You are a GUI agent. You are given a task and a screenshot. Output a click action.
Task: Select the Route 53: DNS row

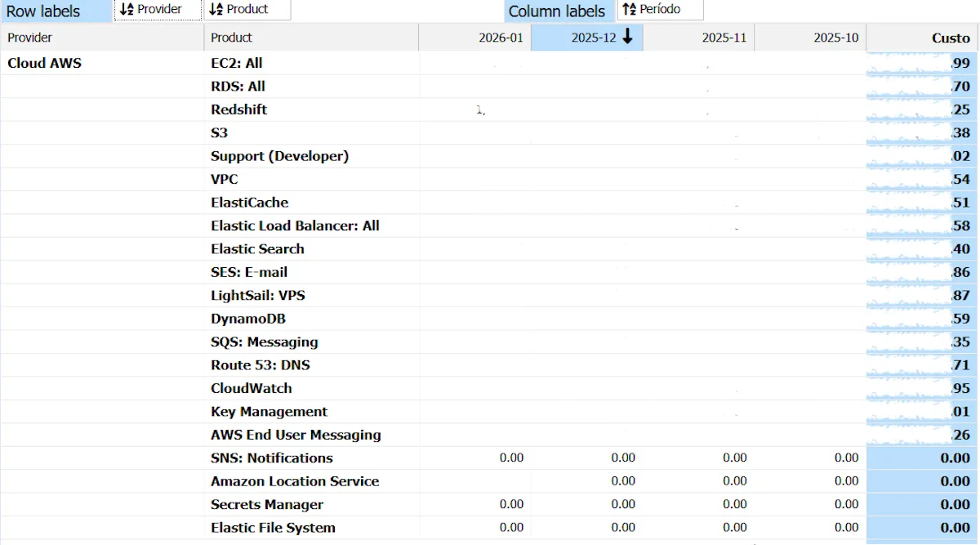coord(261,365)
